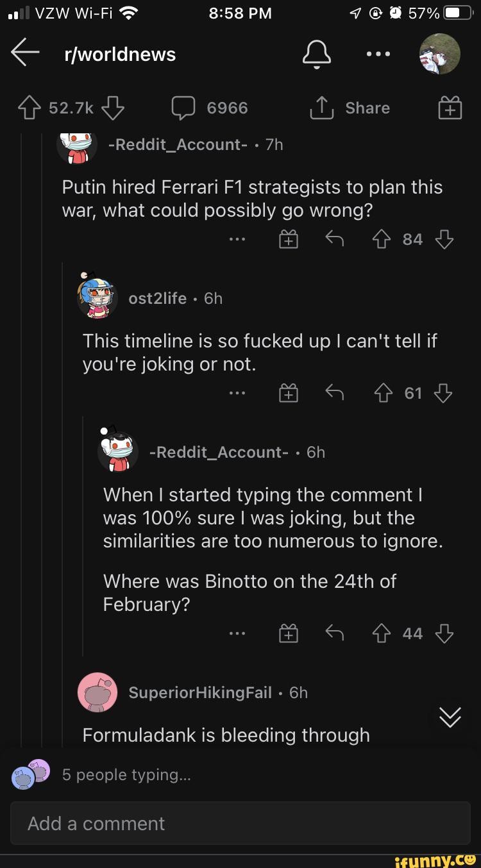Tap the Add a comment field
Viewport: 481px width, 868px height.
[240, 824]
